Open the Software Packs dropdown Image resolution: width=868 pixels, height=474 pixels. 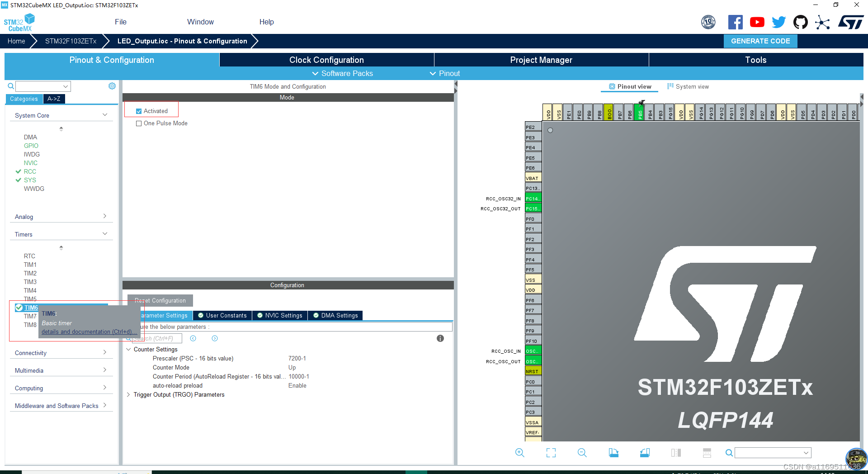[343, 73]
